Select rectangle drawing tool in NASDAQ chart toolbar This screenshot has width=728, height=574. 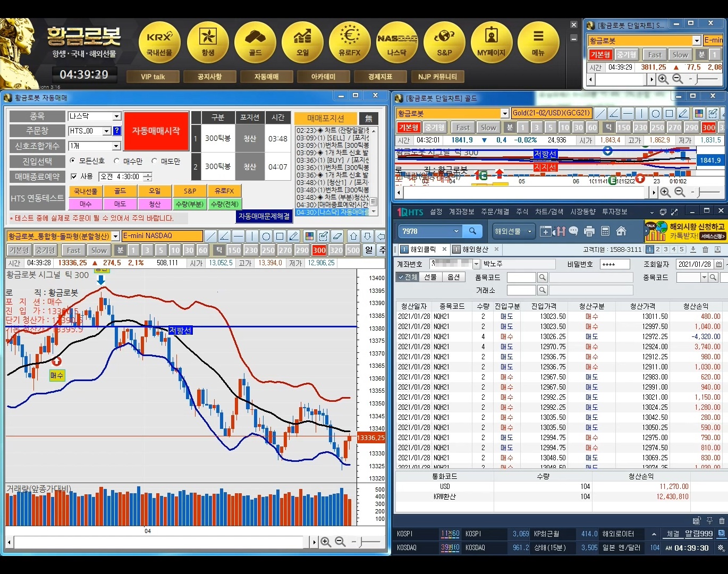[x=280, y=236]
